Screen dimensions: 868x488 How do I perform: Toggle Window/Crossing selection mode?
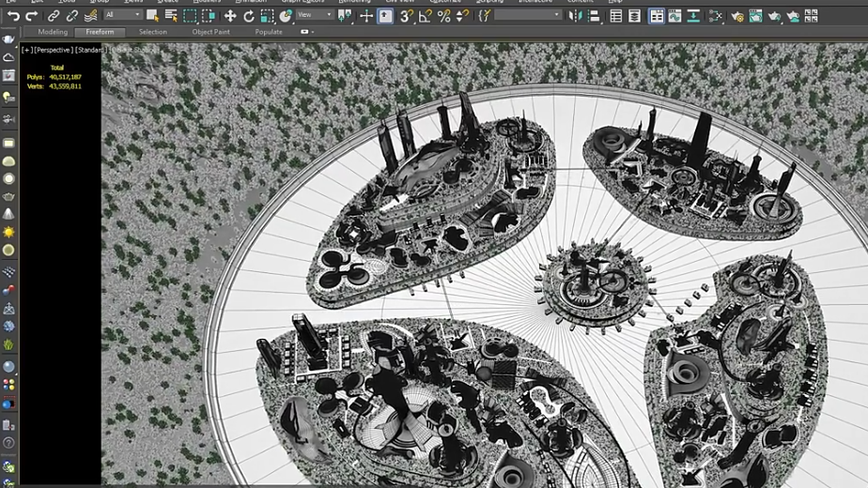tap(209, 16)
